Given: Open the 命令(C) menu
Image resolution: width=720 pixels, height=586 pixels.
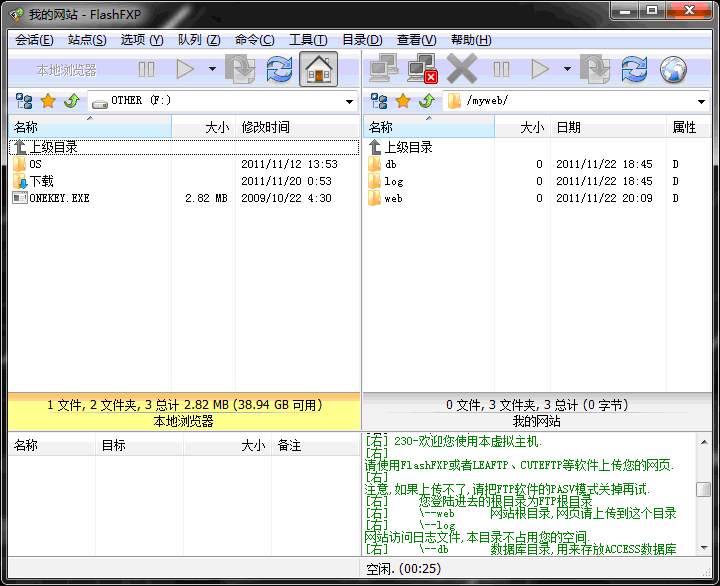Looking at the screenshot, I should tap(254, 40).
